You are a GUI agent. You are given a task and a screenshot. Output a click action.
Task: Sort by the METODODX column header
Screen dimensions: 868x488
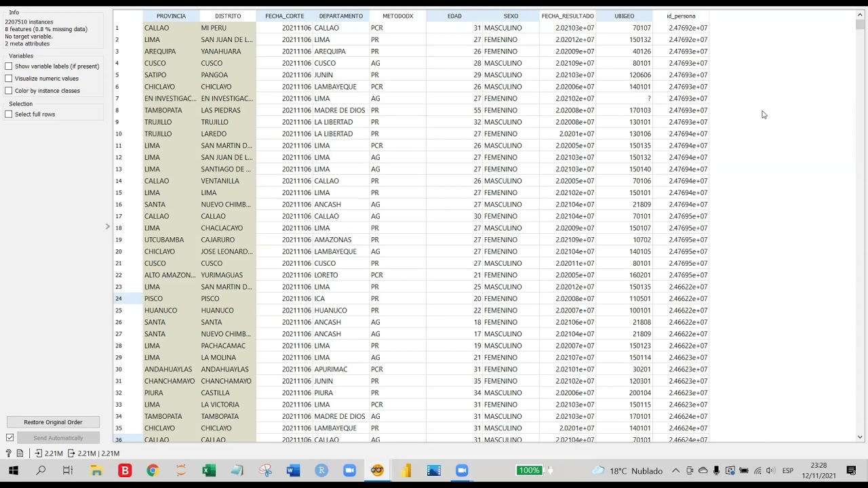pyautogui.click(x=398, y=16)
